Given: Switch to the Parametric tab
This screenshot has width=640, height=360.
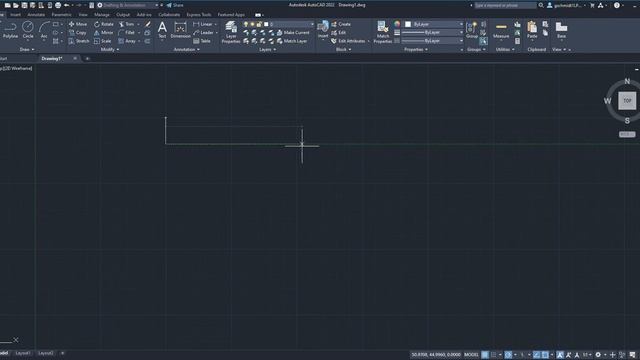Looking at the screenshot, I should (x=62, y=15).
